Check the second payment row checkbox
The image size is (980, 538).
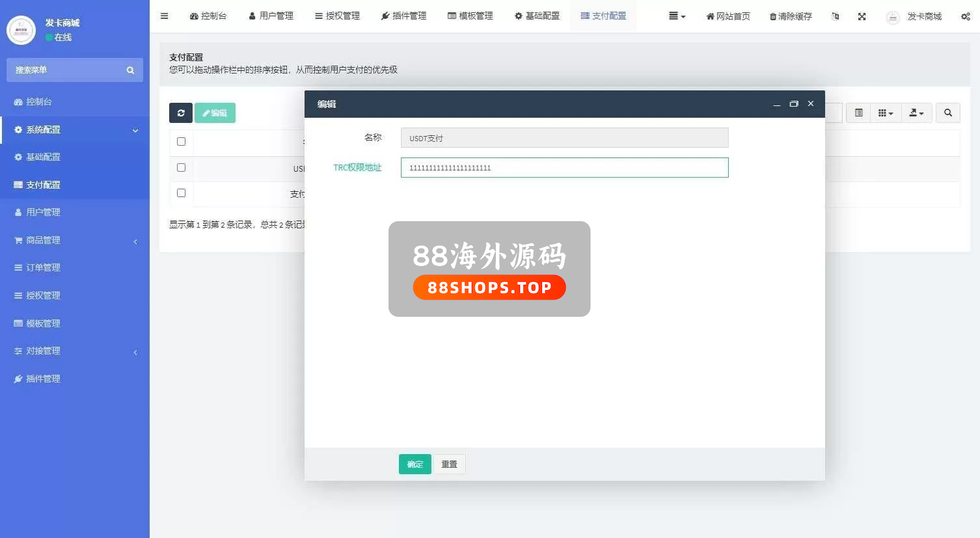[x=181, y=193]
